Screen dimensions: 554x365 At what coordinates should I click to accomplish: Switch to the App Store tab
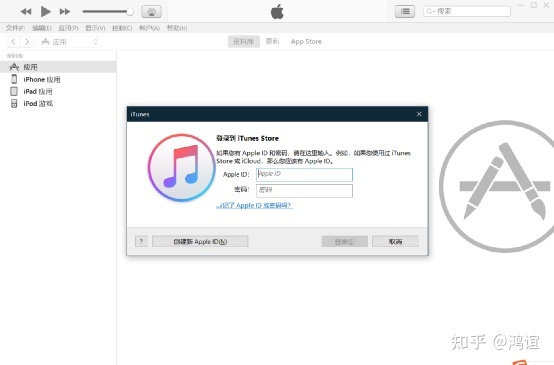(306, 41)
